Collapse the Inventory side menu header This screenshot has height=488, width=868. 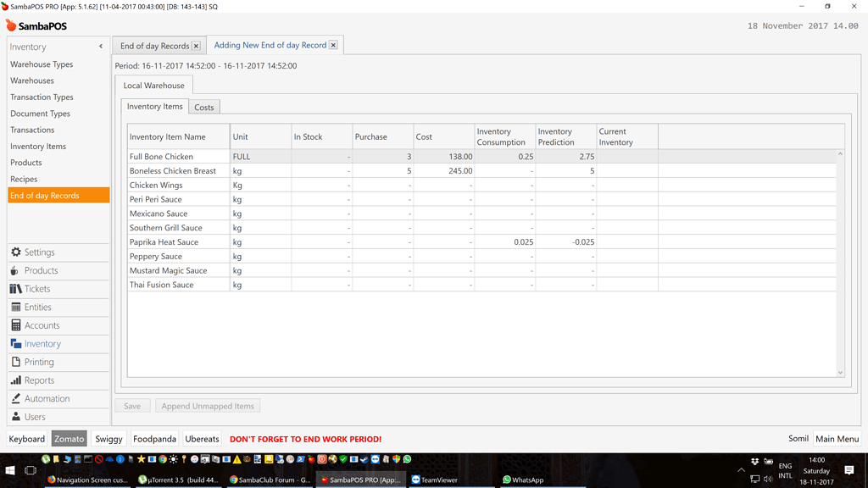click(x=101, y=47)
